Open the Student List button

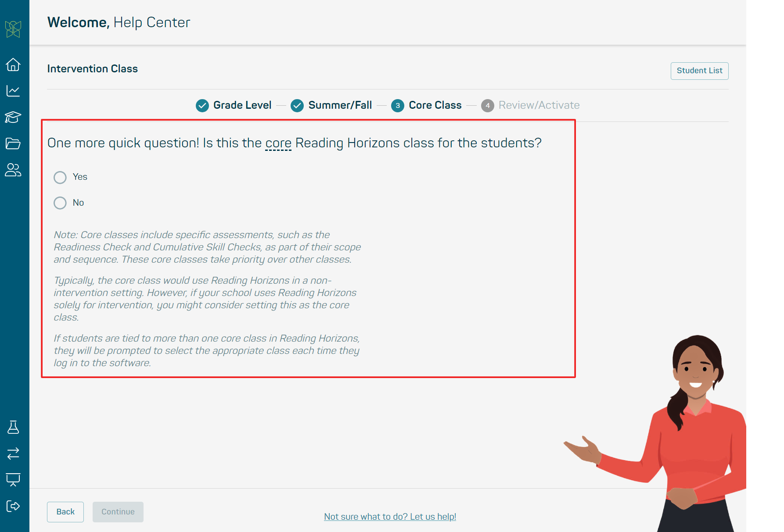(x=699, y=71)
